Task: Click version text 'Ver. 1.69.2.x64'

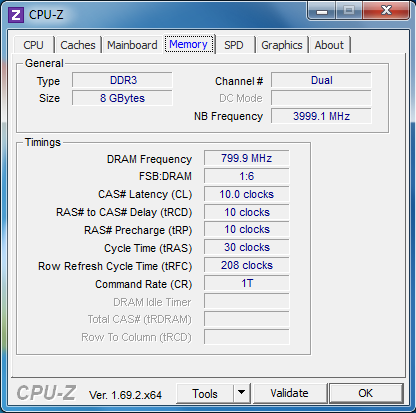Action: [x=125, y=395]
